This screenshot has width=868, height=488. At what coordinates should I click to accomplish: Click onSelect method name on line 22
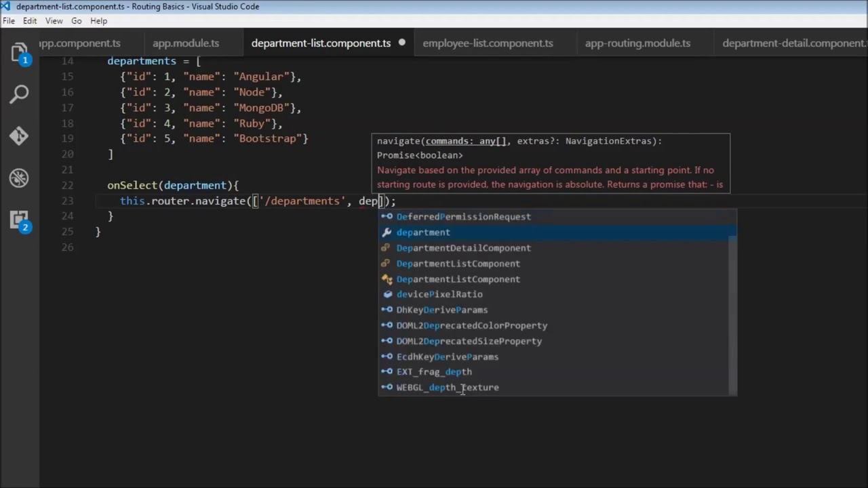132,185
